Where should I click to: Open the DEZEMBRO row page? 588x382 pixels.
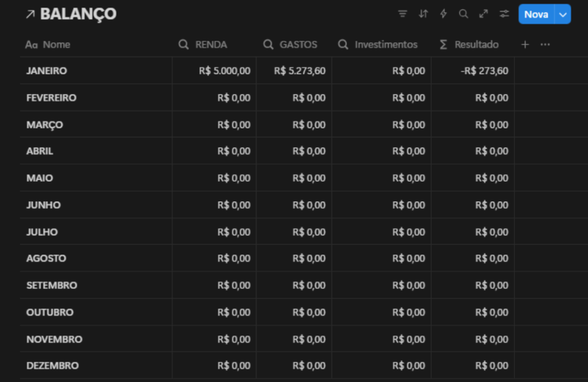(x=52, y=365)
